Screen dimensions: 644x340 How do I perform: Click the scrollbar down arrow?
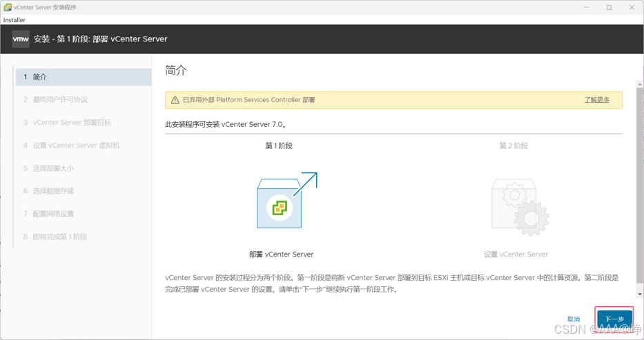click(640, 294)
